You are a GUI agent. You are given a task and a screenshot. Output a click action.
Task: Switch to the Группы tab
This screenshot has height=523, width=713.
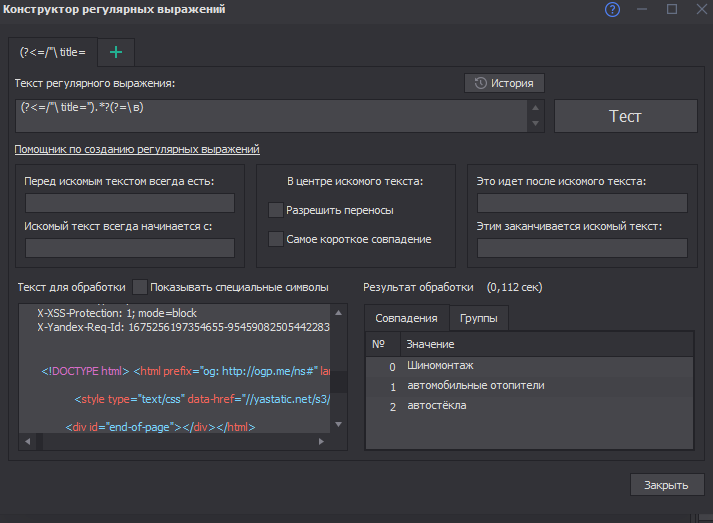478,318
